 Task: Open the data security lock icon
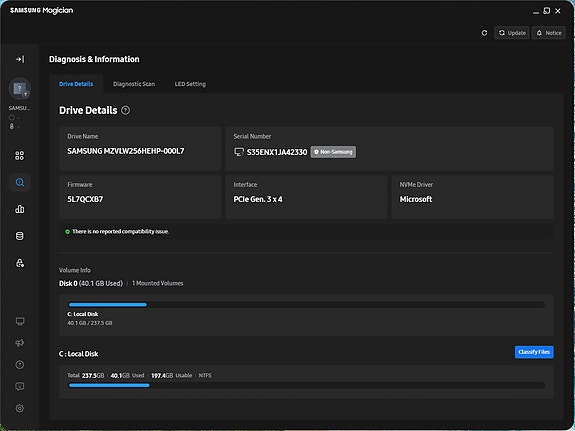point(20,263)
